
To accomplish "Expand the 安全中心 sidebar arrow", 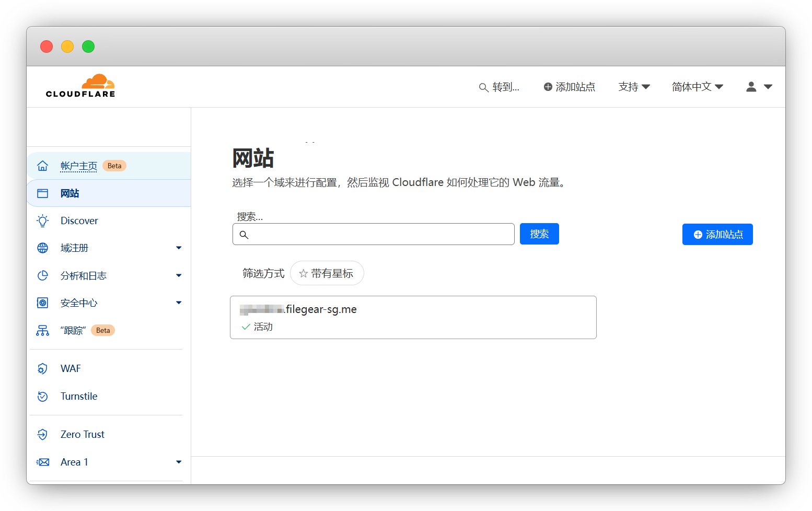I will pyautogui.click(x=179, y=303).
